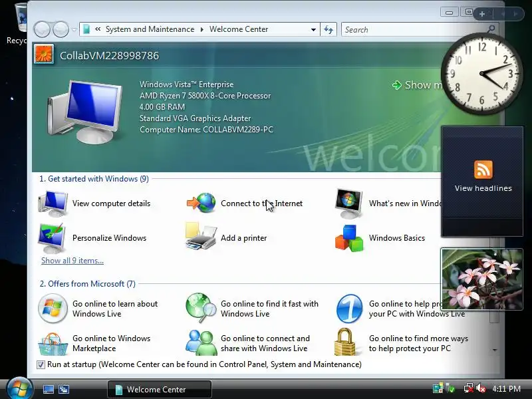
Task: Click the Show more details link
Action: click(x=418, y=85)
